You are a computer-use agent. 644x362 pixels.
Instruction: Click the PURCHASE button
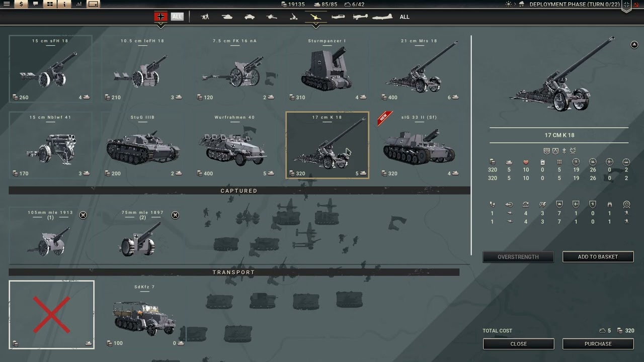coord(598,344)
